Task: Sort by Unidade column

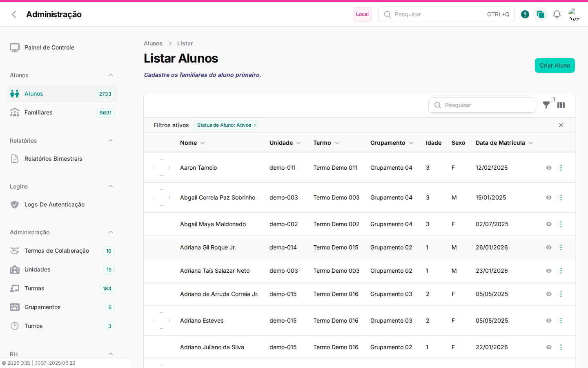Action: tap(285, 143)
